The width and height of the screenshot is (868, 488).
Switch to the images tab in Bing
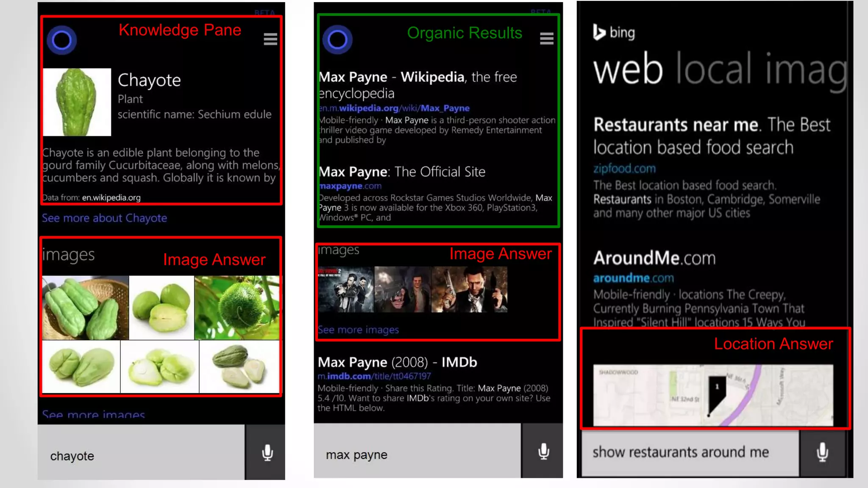coord(807,71)
